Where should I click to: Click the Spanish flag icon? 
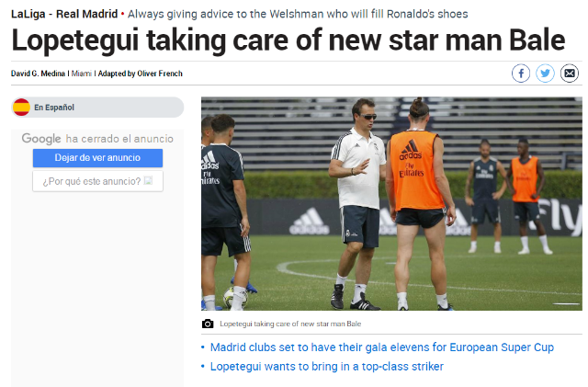[x=21, y=108]
